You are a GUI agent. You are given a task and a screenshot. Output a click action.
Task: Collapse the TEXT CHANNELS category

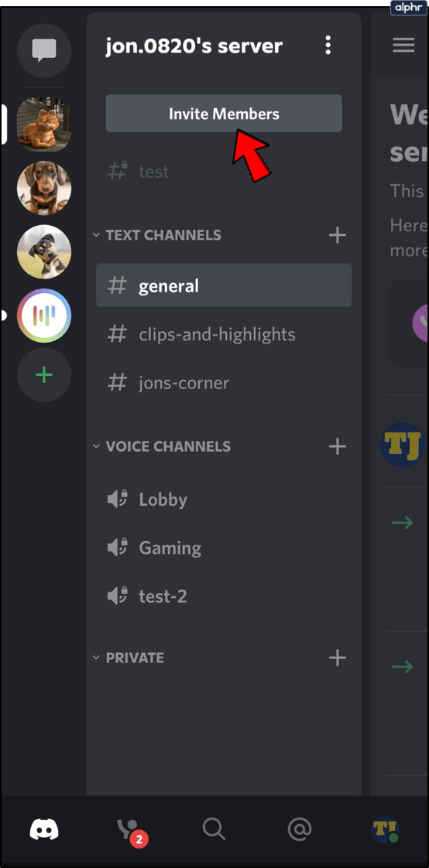pyautogui.click(x=157, y=235)
